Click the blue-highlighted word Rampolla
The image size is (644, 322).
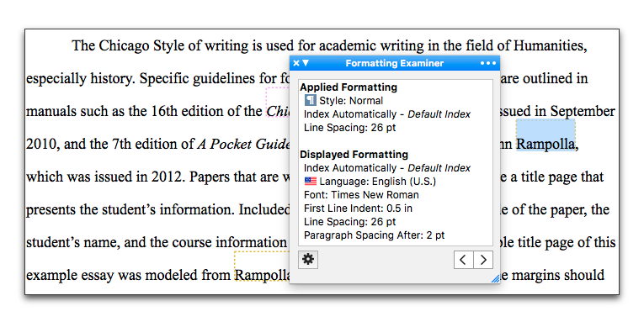[546, 144]
